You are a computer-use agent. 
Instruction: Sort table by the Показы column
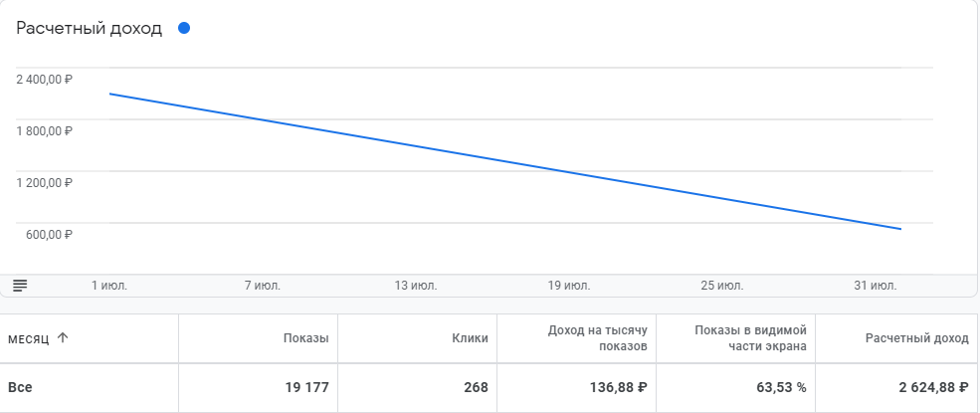click(304, 338)
